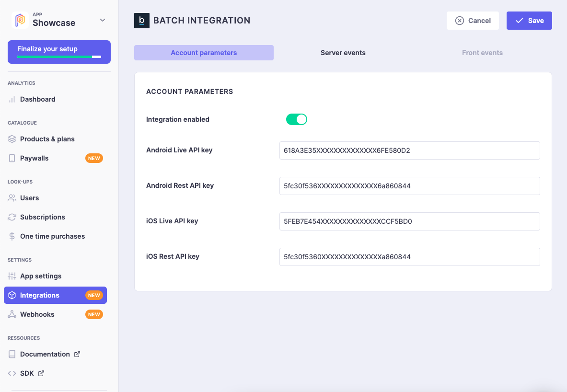567x392 pixels.
Task: Click the Products & plans layers icon
Action: 12,139
